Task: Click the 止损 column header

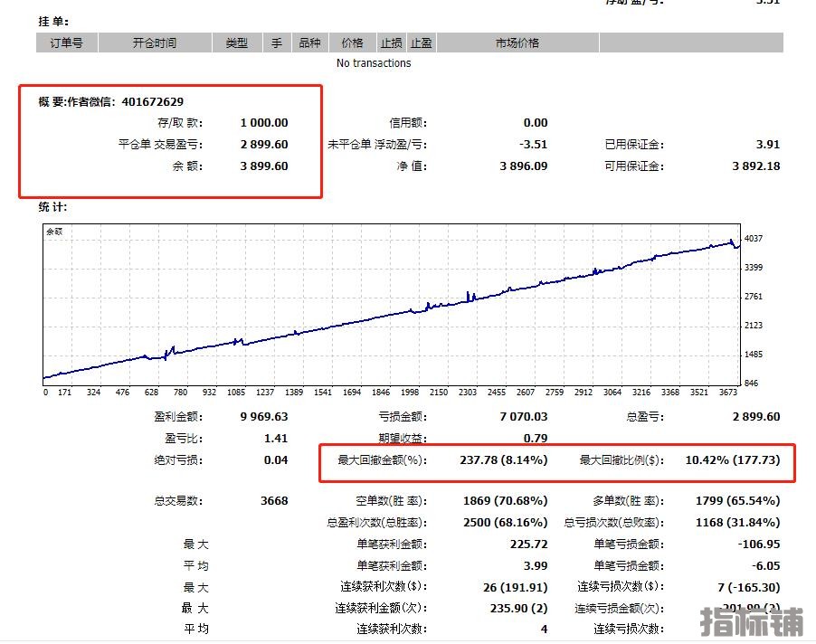Action: [x=391, y=43]
